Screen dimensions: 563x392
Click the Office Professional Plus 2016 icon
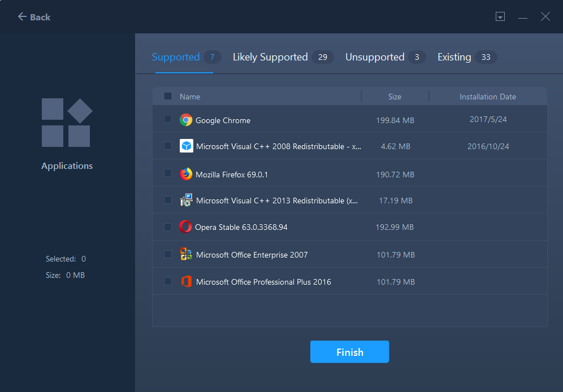[x=186, y=281]
